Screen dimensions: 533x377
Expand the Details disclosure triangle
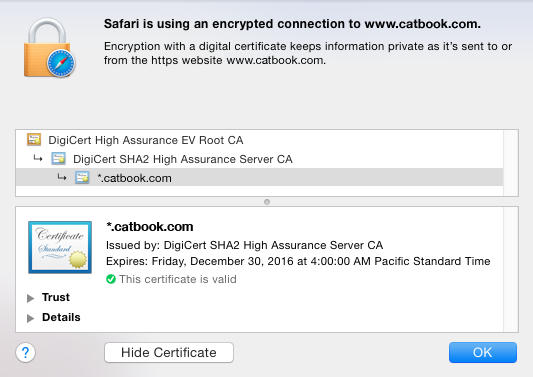coord(31,318)
